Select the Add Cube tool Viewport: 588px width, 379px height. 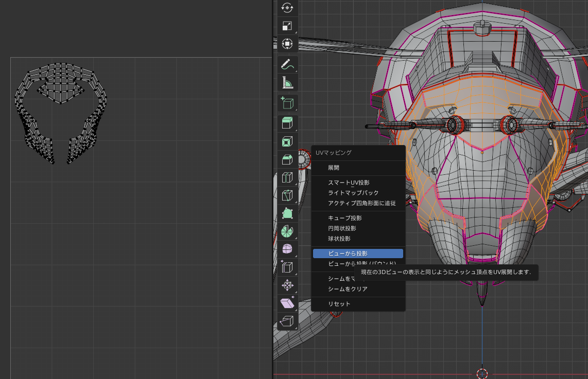pos(287,103)
